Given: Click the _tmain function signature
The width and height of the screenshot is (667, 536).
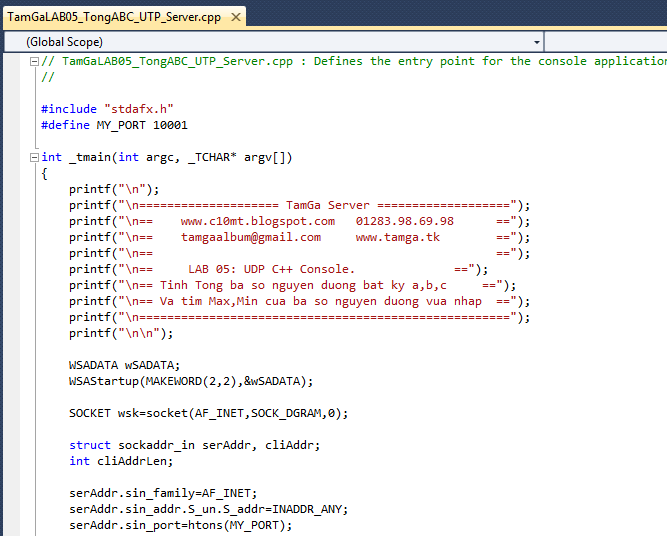Looking at the screenshot, I should click(x=167, y=158).
